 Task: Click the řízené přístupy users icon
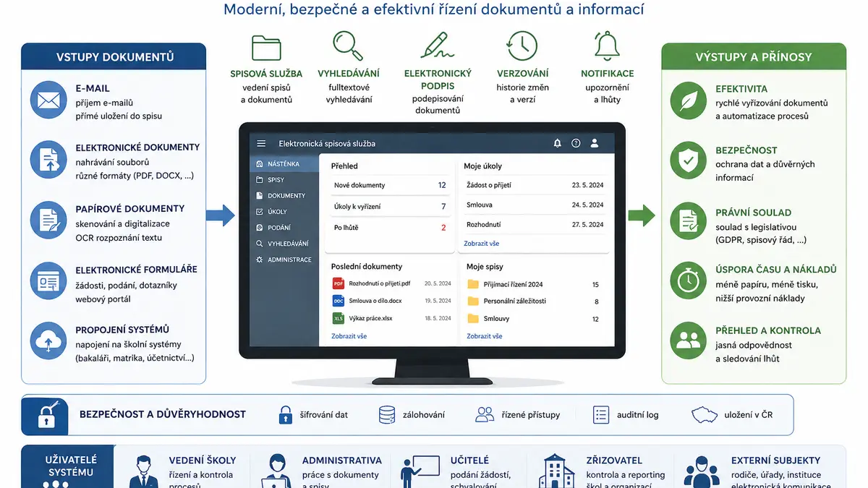click(485, 414)
